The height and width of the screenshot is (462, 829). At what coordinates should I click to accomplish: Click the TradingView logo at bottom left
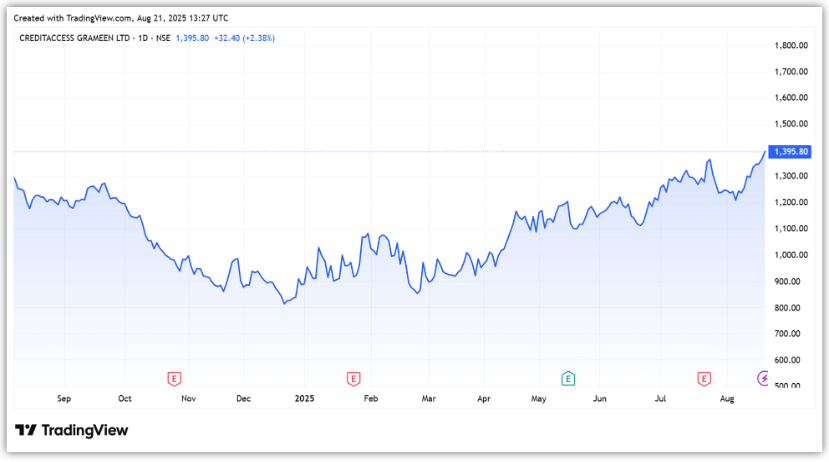[x=72, y=430]
